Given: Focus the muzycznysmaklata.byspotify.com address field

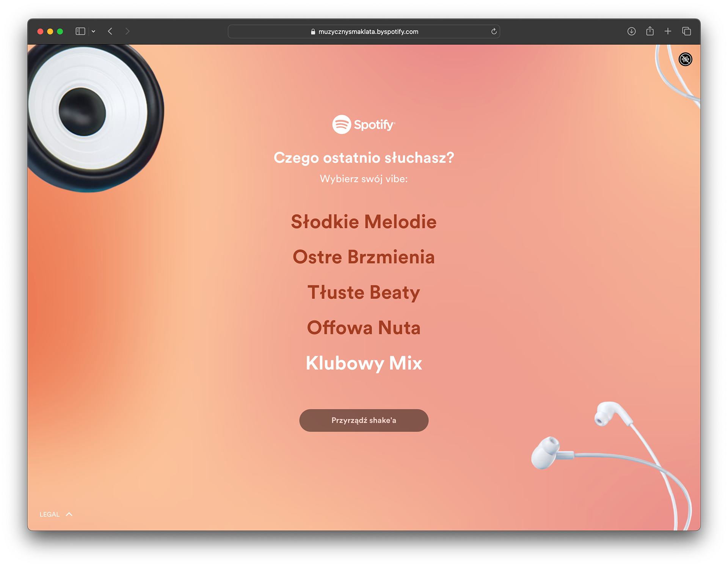Looking at the screenshot, I should 364,31.
